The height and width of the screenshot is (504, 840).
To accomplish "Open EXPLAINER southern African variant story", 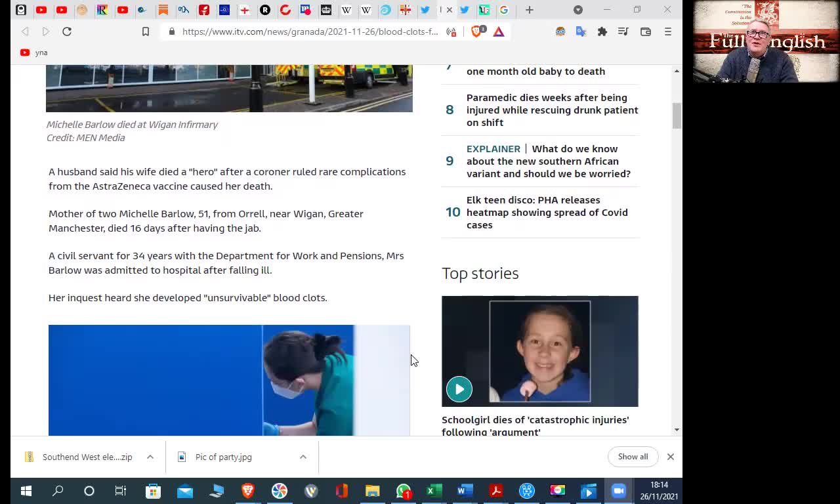I will click(x=549, y=161).
